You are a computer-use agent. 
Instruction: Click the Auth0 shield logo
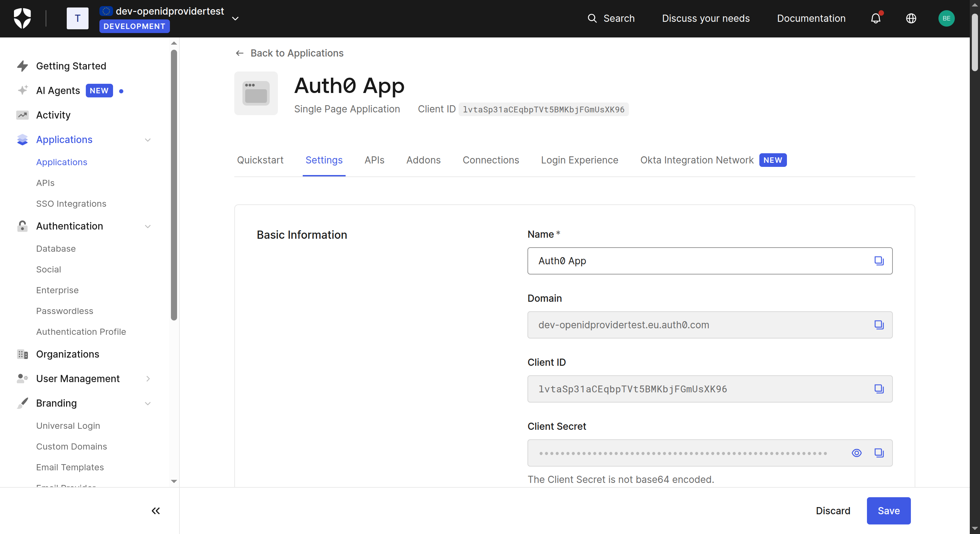click(22, 18)
